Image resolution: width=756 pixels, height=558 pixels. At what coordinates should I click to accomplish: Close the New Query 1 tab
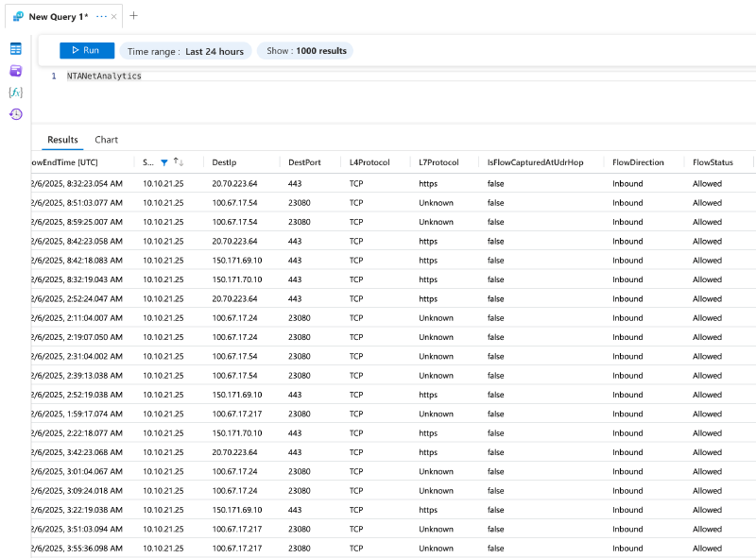click(x=113, y=16)
